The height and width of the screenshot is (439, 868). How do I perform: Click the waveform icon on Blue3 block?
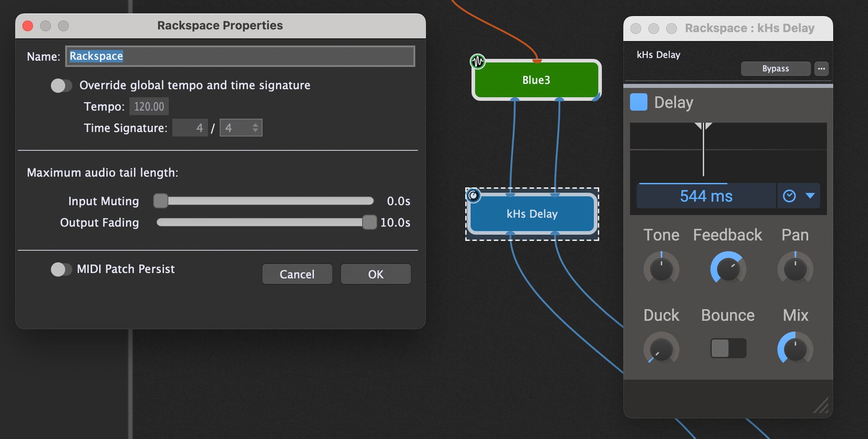[x=478, y=61]
